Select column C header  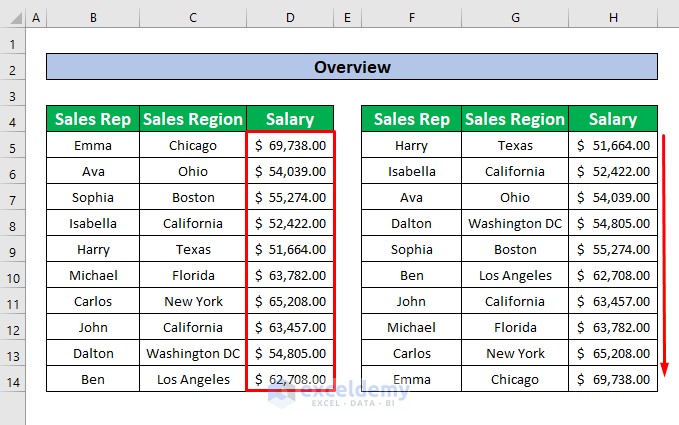click(193, 18)
